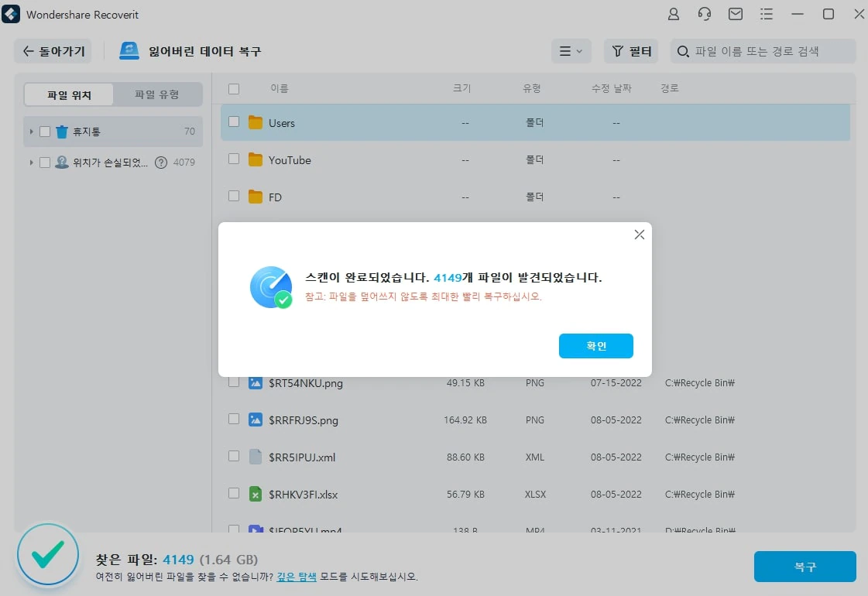This screenshot has width=868, height=596.
Task: Click the lost data recovery drive icon
Action: point(129,51)
